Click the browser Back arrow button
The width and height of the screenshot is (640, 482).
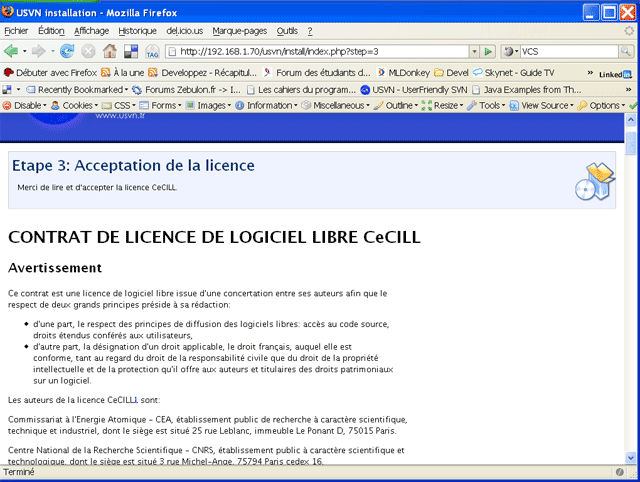[x=12, y=51]
